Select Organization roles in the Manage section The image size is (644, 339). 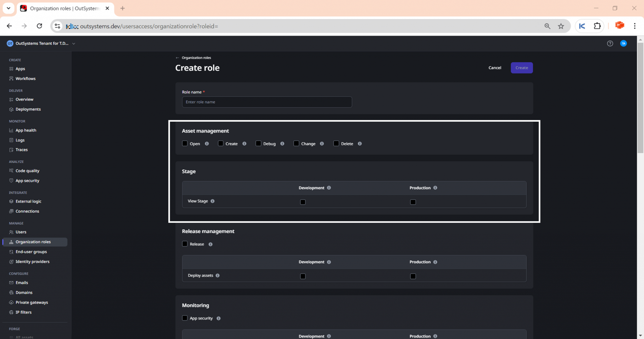(x=33, y=242)
